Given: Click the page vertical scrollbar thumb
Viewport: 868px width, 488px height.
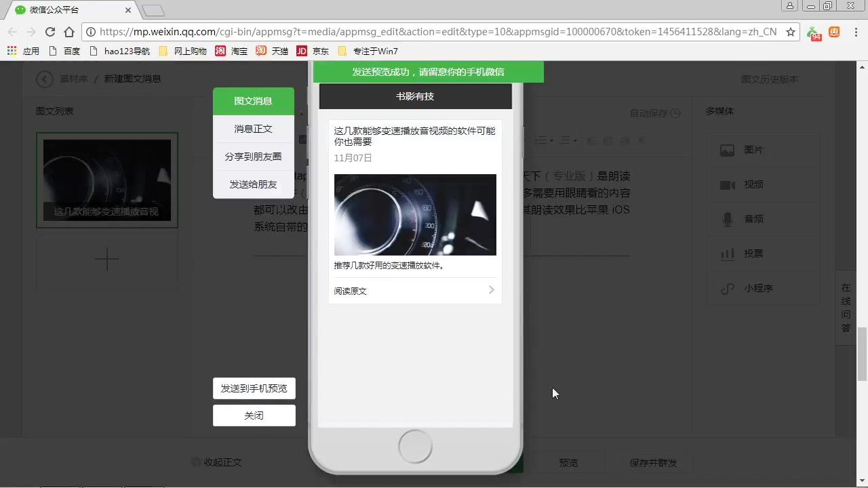Looking at the screenshot, I should pos(863,354).
